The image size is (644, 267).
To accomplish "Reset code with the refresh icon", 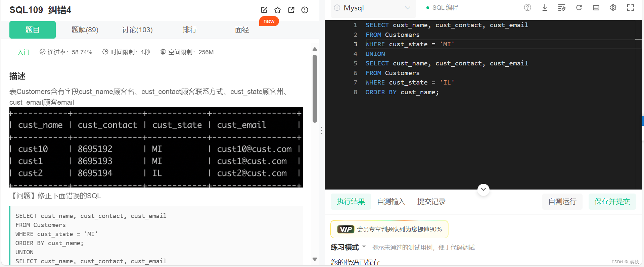I will coord(579,7).
